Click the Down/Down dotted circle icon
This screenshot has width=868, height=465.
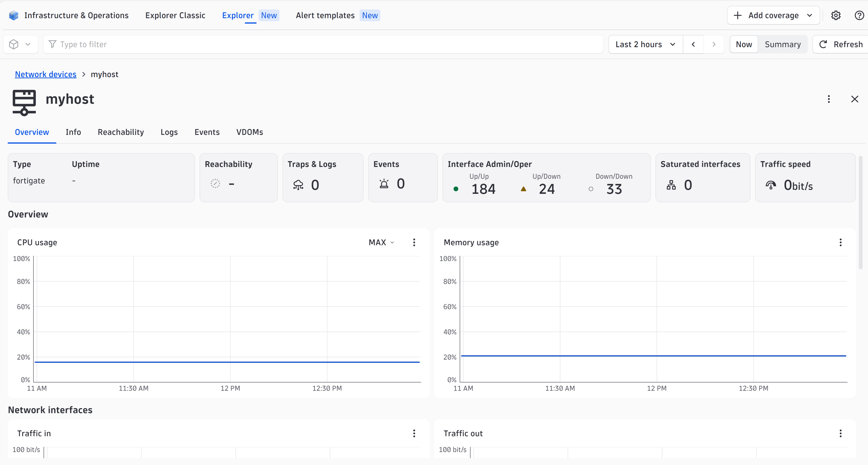click(591, 189)
